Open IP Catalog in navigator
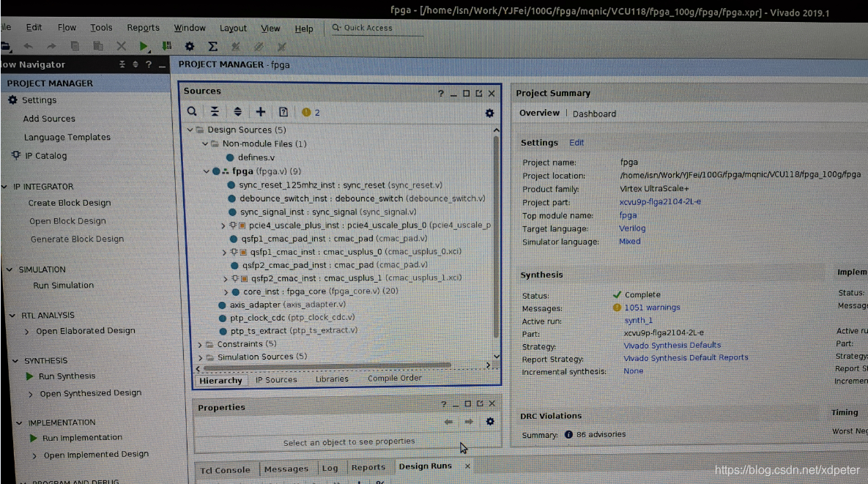The image size is (868, 484). [x=45, y=155]
